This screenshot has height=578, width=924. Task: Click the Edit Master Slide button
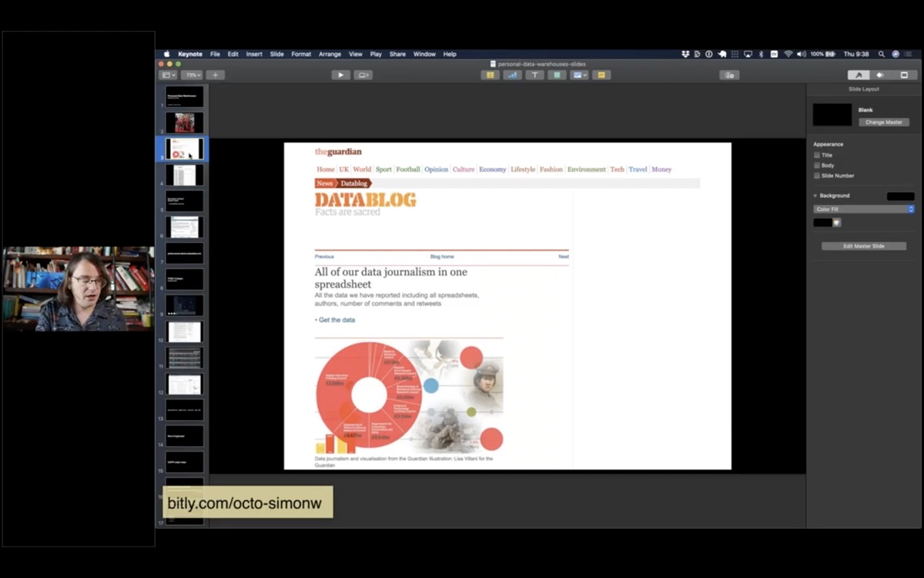(864, 246)
